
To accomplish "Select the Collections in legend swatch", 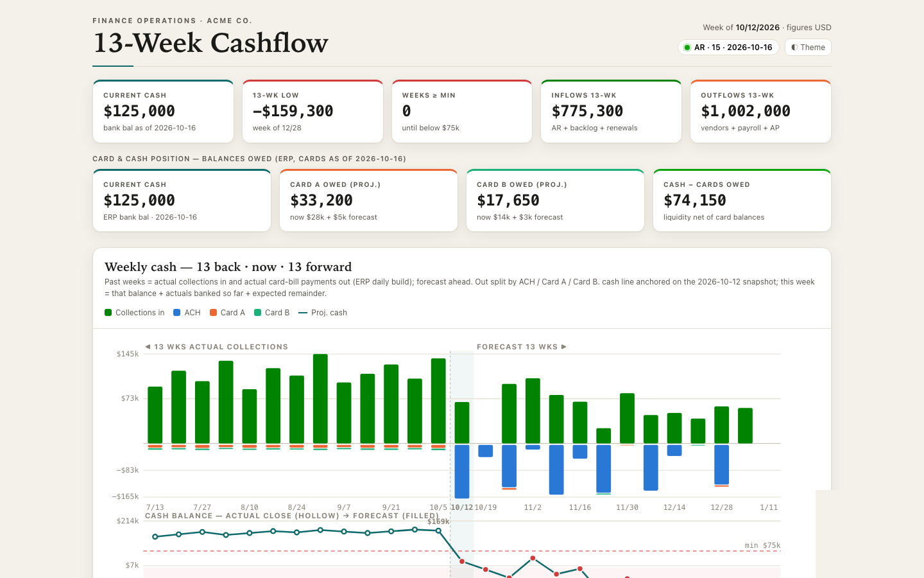I will coord(108,313).
